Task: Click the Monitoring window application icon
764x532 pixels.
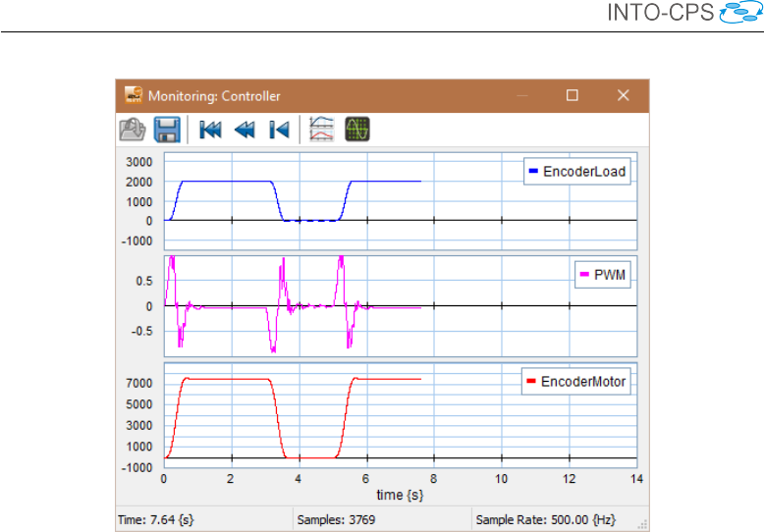Action: click(x=133, y=95)
